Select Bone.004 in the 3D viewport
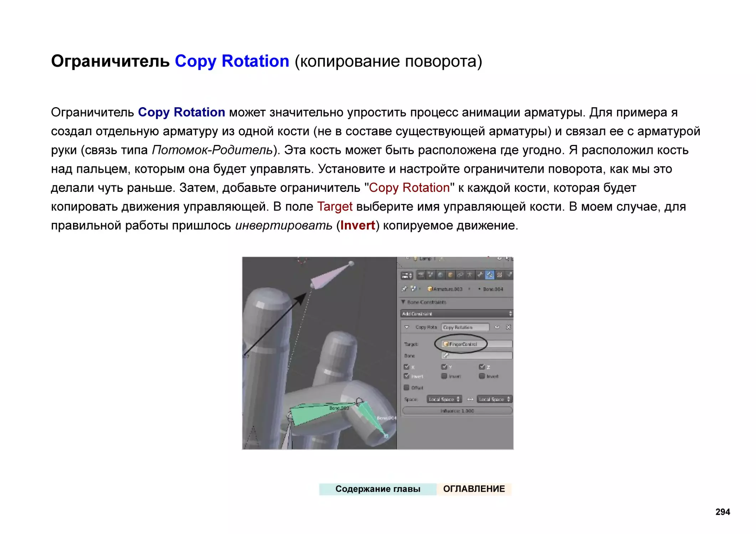Screen dimensions: 756x534 click(x=372, y=418)
